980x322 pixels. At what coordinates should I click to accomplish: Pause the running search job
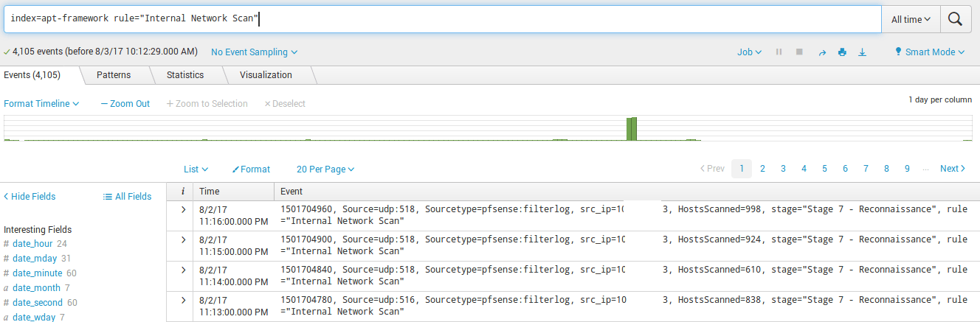click(x=779, y=52)
